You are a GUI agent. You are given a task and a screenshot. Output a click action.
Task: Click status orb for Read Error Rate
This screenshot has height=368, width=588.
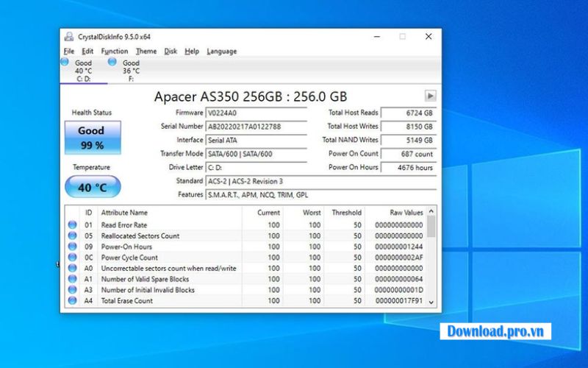pyautogui.click(x=72, y=225)
